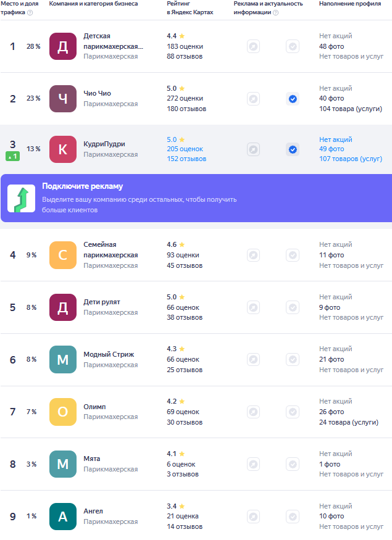The width and height of the screenshot is (392, 540).
Task: Open the КудриПудри "152 отзывов" link
Action: [x=186, y=159]
